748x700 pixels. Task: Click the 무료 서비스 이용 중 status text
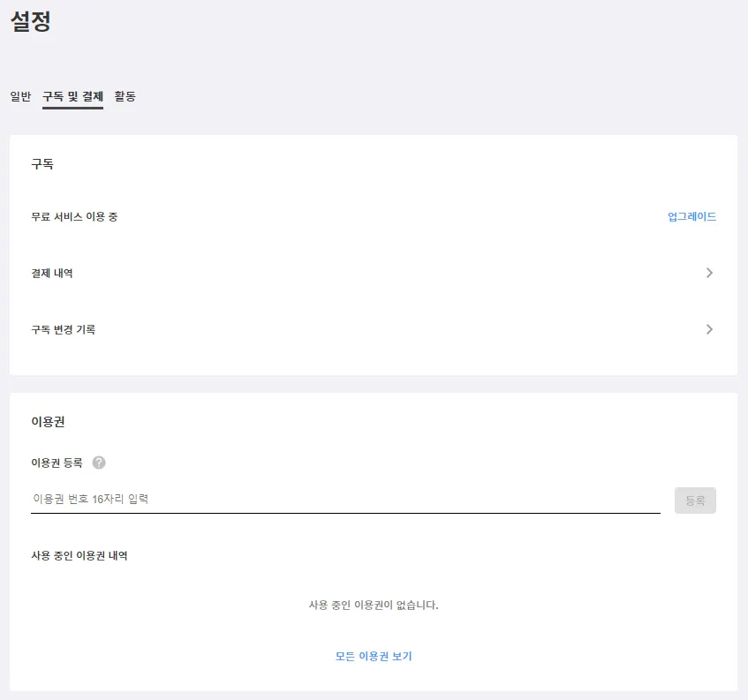(74, 217)
